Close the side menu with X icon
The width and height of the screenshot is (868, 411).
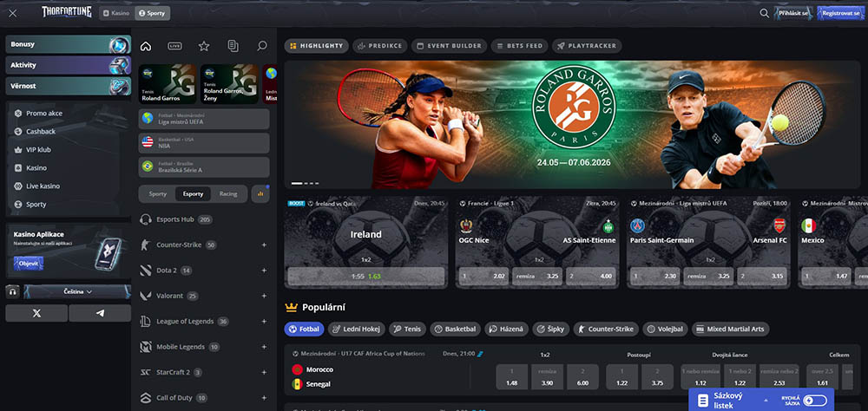[13, 13]
